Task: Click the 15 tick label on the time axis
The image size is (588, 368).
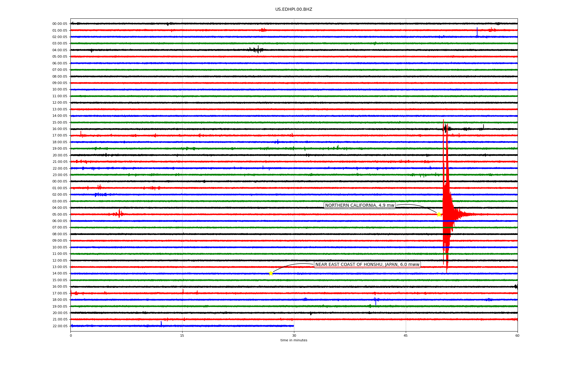Action: pos(182,335)
